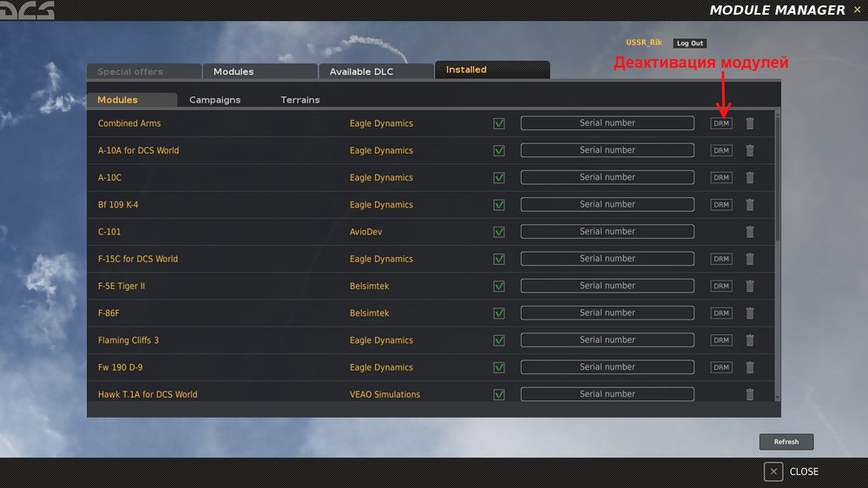The width and height of the screenshot is (868, 488).
Task: Toggle Hawk T.1A for DCS World checkbox
Action: (x=499, y=394)
